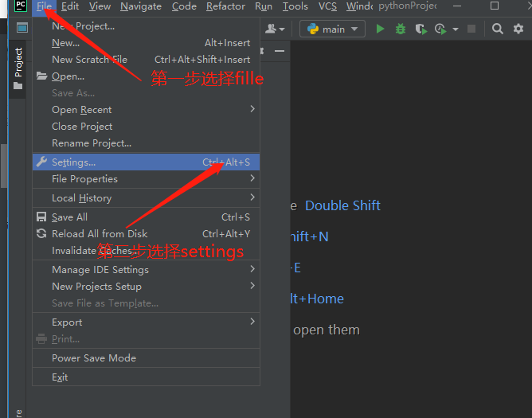Expand the profiler options dropdown arrow

point(456,29)
